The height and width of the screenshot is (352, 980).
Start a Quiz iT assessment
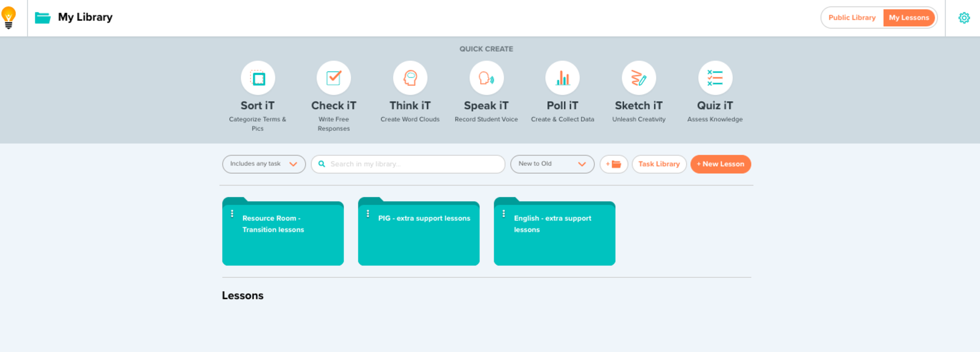pyautogui.click(x=715, y=78)
